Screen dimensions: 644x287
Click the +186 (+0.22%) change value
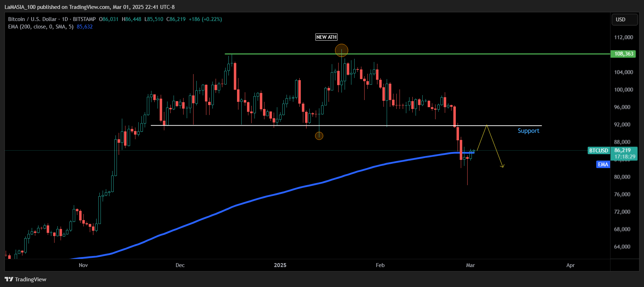205,19
